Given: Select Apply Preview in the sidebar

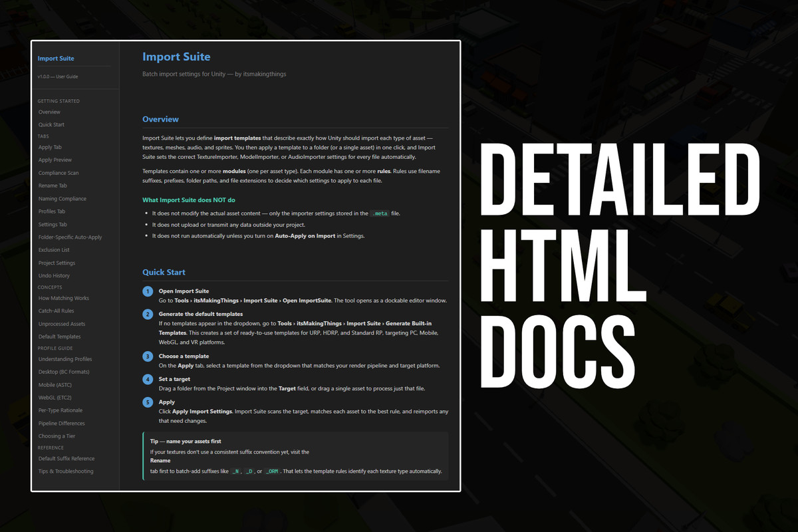Looking at the screenshot, I should tap(55, 160).
